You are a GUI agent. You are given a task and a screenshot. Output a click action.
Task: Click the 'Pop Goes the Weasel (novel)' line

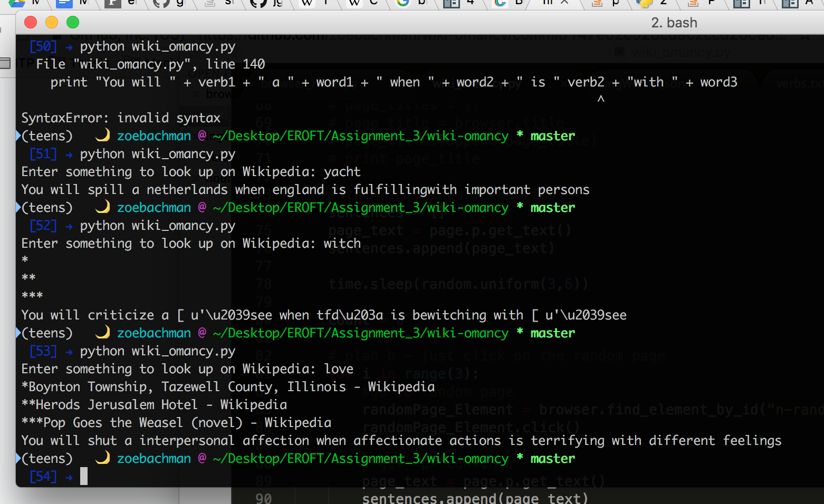[x=176, y=423]
